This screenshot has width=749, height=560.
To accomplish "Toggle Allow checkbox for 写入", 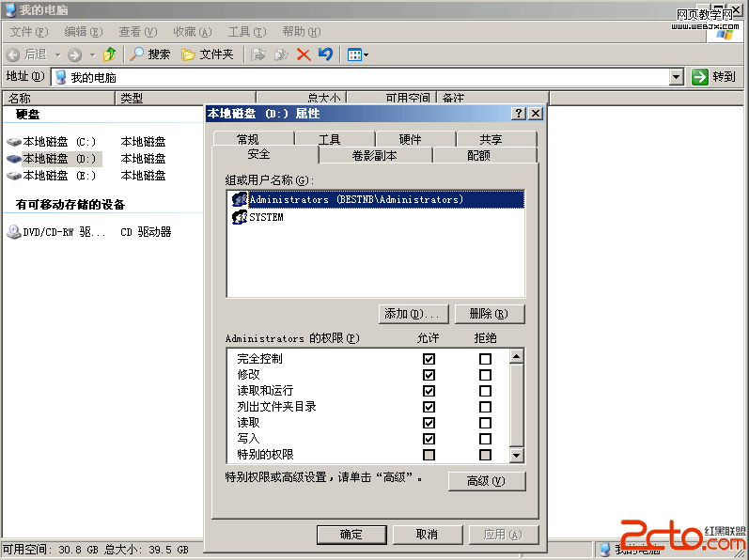I will (429, 439).
